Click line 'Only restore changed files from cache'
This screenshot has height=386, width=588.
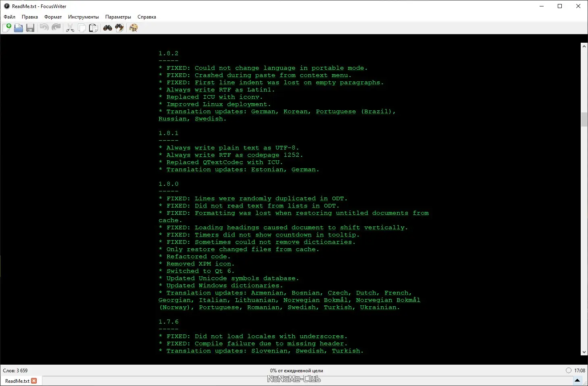(239, 249)
